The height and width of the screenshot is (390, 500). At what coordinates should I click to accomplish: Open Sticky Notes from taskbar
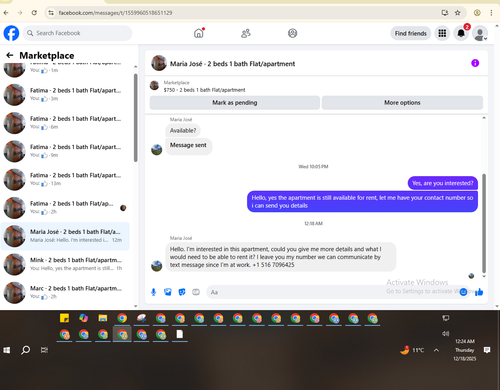tap(64, 318)
